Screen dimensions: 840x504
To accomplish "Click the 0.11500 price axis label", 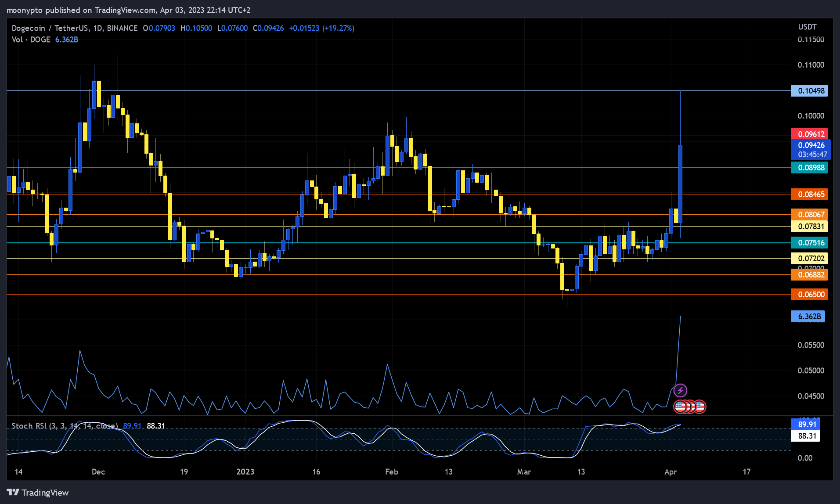I will coord(811,40).
